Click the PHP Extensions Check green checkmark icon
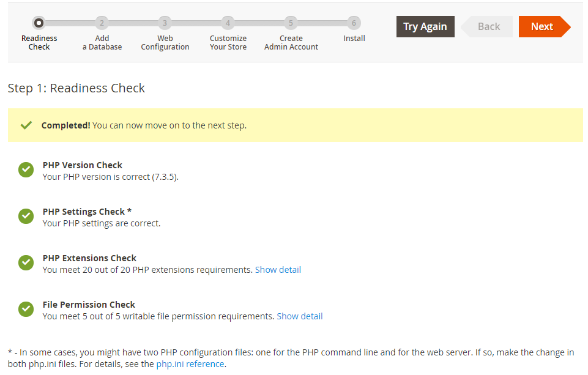This screenshot has height=375, width=588. pyautogui.click(x=26, y=263)
